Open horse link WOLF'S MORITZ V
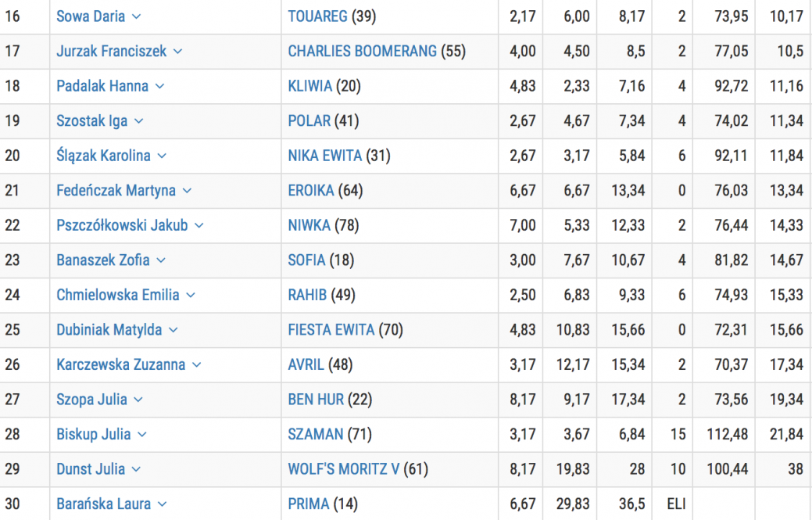The width and height of the screenshot is (812, 520). point(344,468)
